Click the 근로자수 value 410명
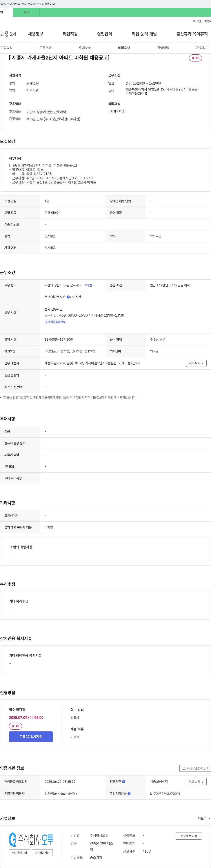The width and height of the screenshot is (211, 868). (x=147, y=851)
